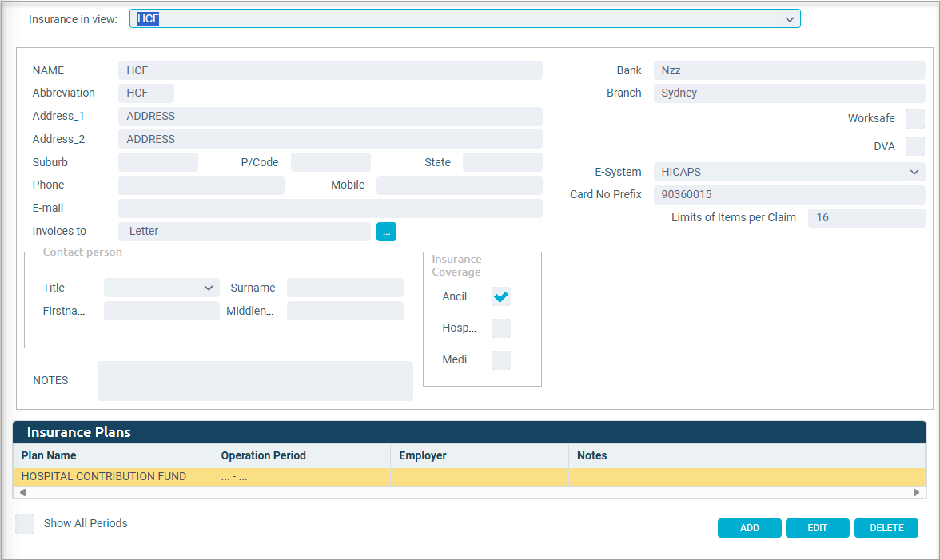
Task: Edit the Limits of Items per Claim field
Action: [866, 217]
